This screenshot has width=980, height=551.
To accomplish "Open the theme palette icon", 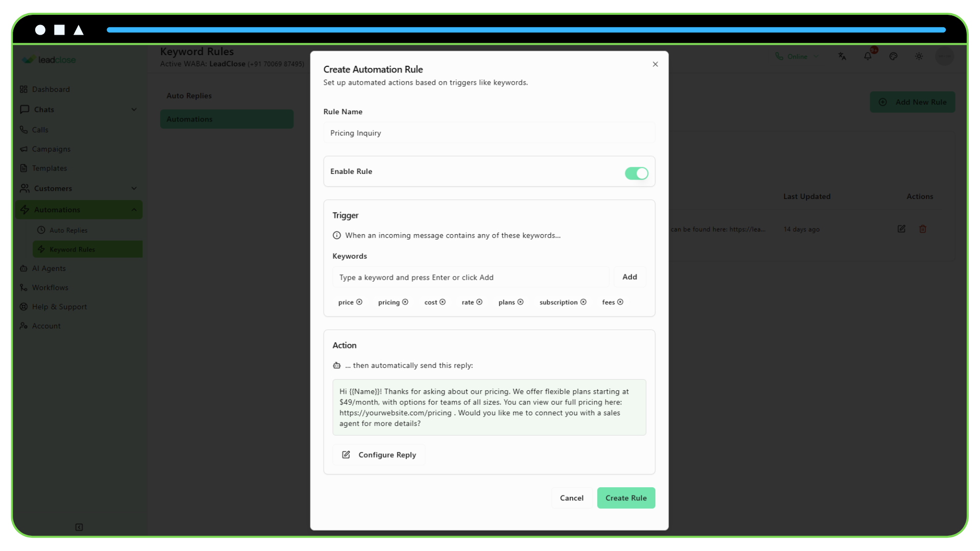I will pos(893,56).
